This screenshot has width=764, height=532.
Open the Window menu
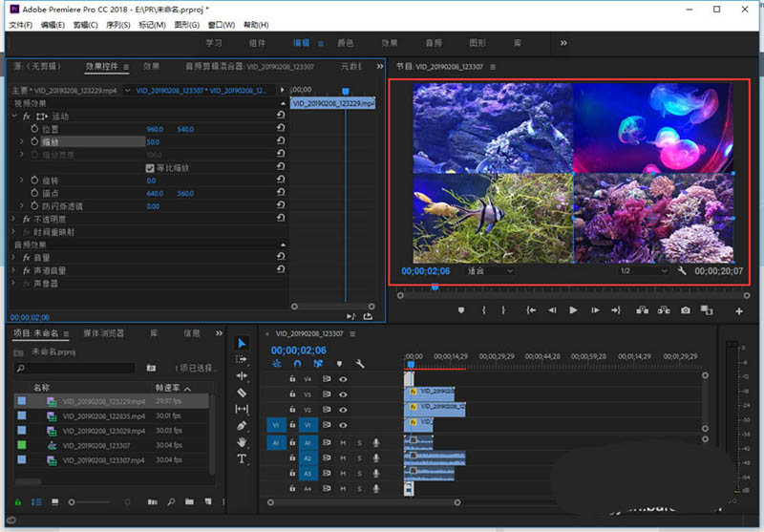(x=222, y=25)
